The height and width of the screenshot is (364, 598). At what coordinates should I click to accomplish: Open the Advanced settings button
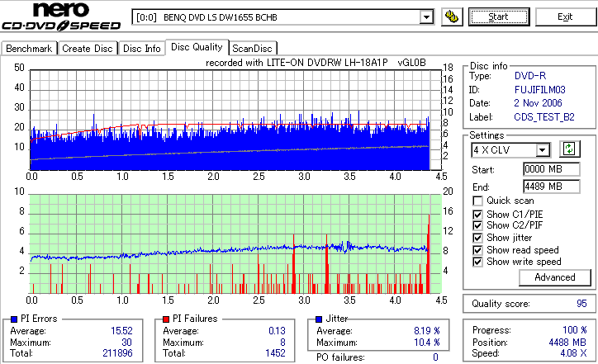[555, 277]
